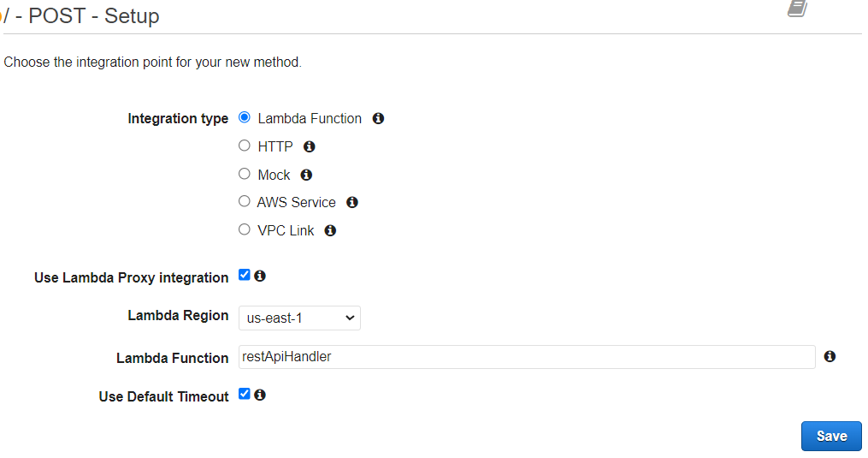Select the VPC Link radio button

pyautogui.click(x=244, y=229)
